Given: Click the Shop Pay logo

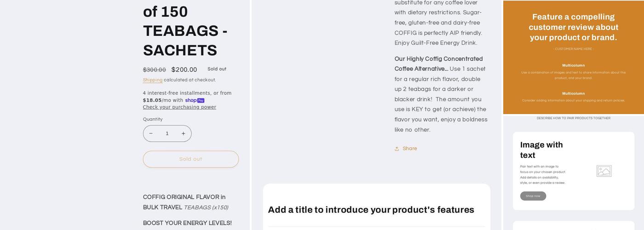Looking at the screenshot, I should [x=195, y=100].
